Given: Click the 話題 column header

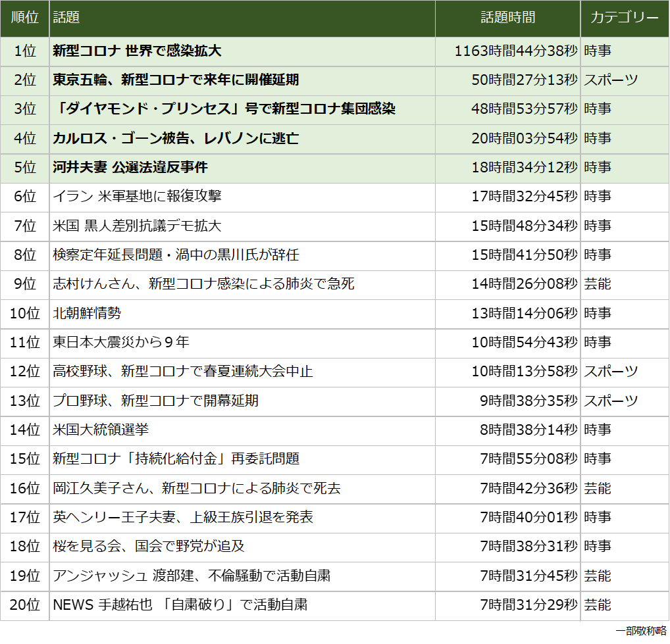Looking at the screenshot, I should (x=66, y=18).
